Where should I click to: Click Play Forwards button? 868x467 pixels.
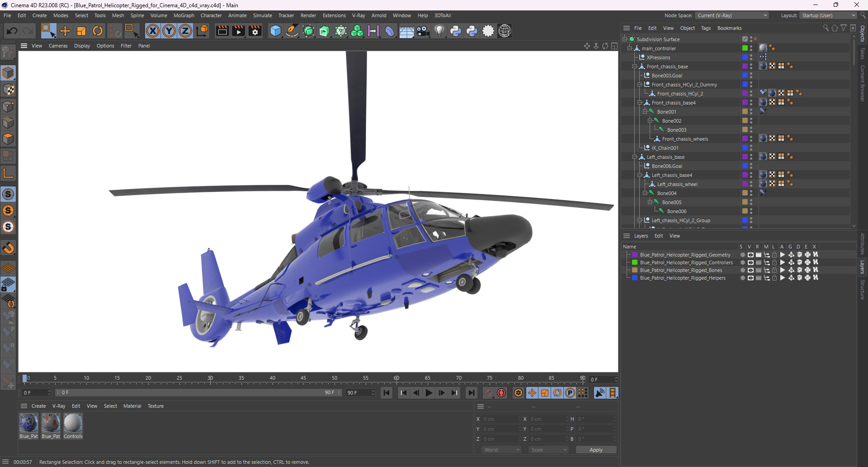pos(429,393)
